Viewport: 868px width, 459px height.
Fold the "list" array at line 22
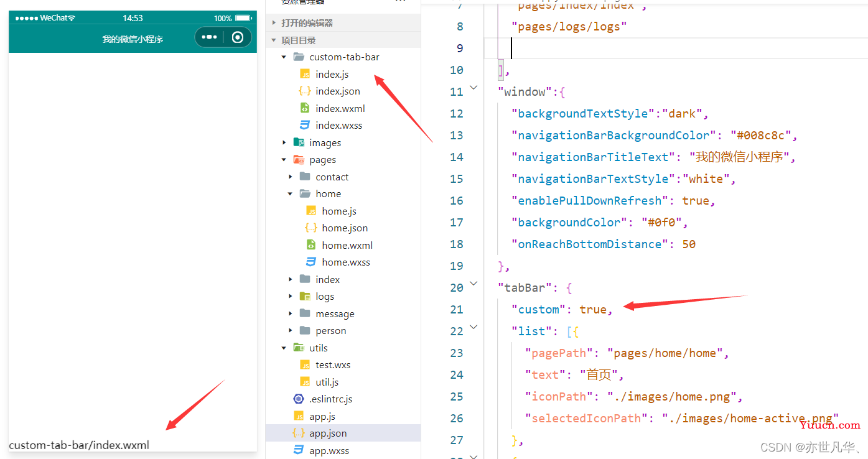coord(474,327)
